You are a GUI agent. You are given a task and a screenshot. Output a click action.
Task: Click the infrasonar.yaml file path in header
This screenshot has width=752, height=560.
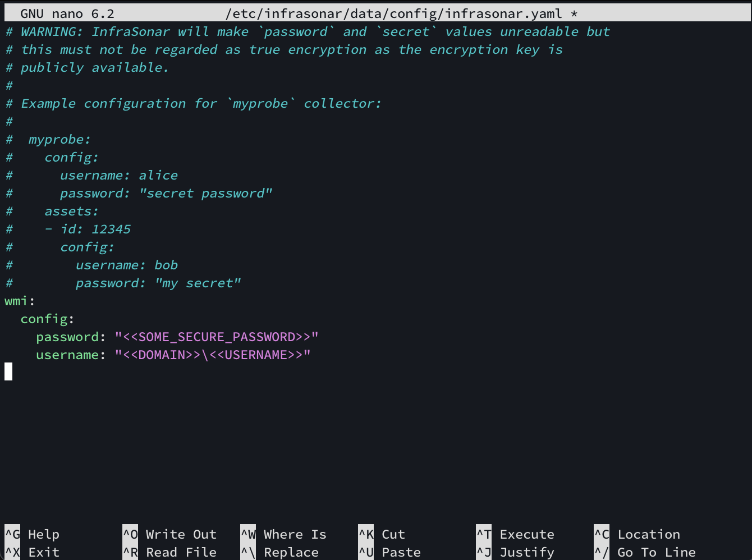[393, 13]
